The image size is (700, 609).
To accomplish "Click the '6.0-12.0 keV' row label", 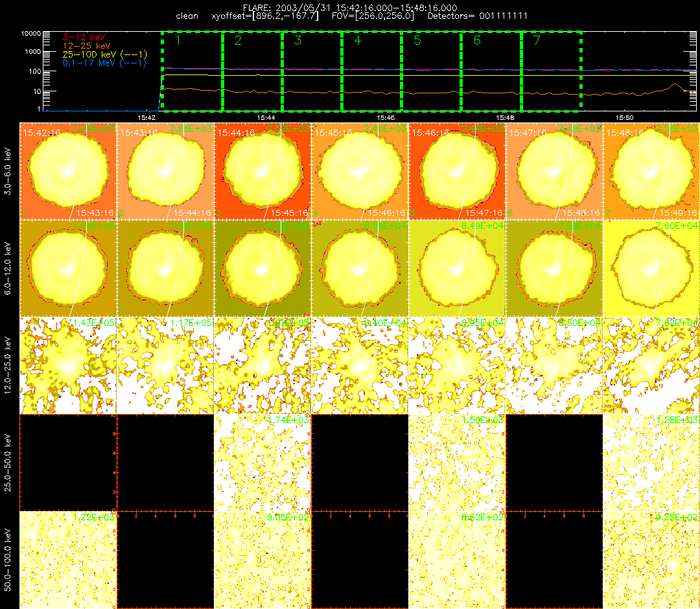I will (x=8, y=269).
